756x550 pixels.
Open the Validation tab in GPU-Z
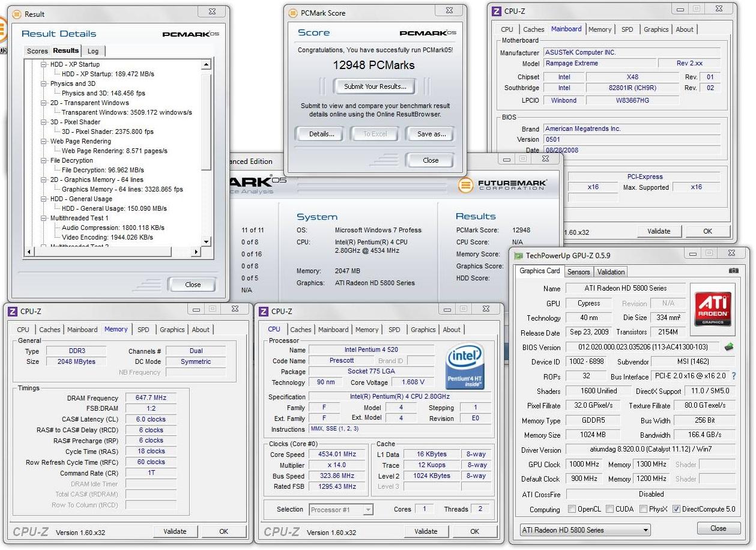[x=611, y=272]
